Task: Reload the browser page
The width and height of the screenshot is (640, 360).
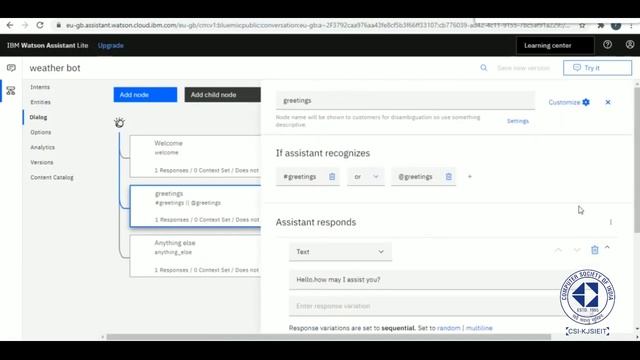Action: click(40, 25)
